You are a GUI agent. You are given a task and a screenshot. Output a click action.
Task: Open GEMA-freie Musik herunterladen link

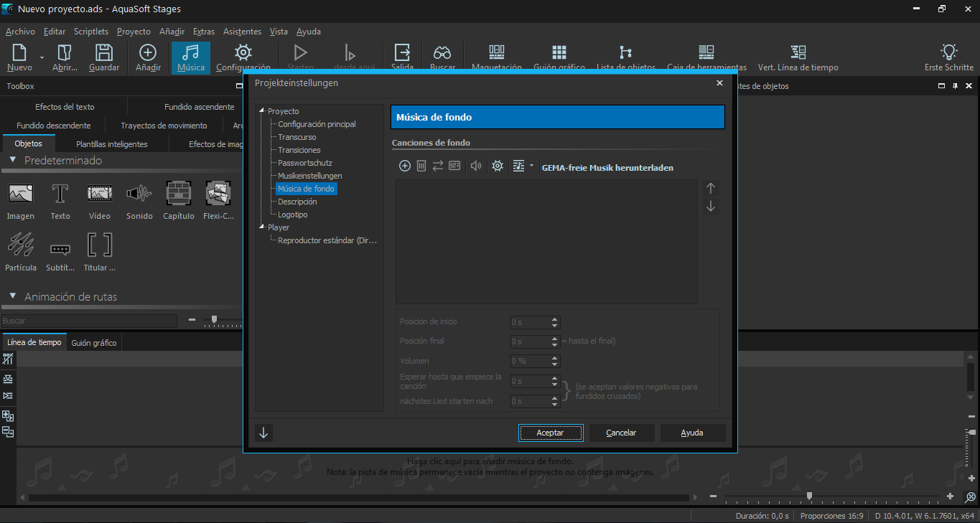pyautogui.click(x=607, y=168)
